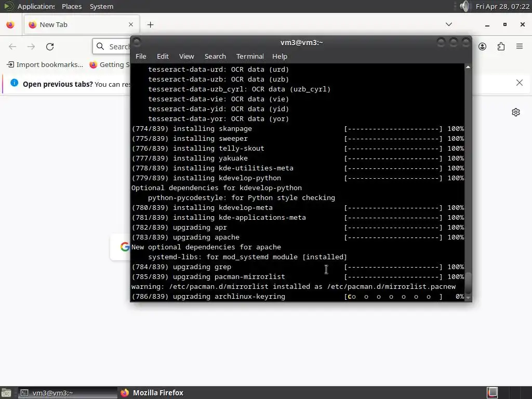The height and width of the screenshot is (399, 532).
Task: Click the show desktop icon in bottom panel
Action: pos(6,393)
